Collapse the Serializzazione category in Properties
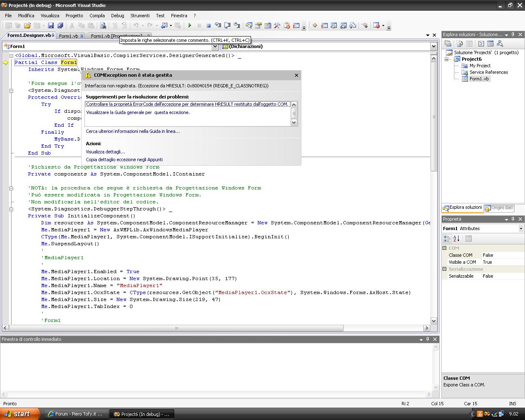This screenshot has width=525, height=420. pos(445,269)
